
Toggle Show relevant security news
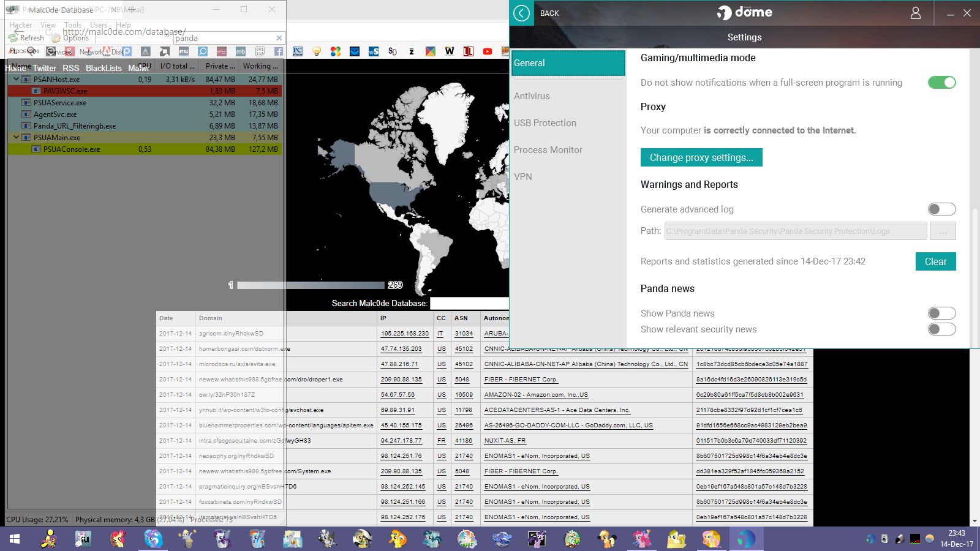click(941, 329)
